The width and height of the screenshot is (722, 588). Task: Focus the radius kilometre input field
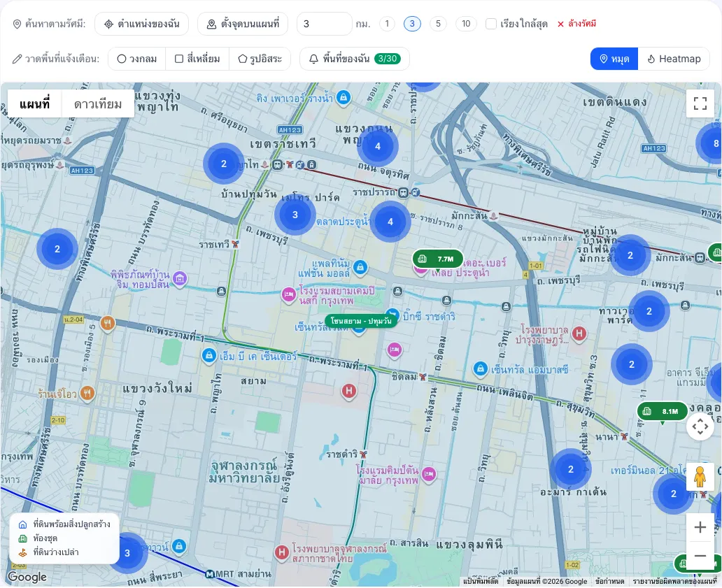point(324,24)
